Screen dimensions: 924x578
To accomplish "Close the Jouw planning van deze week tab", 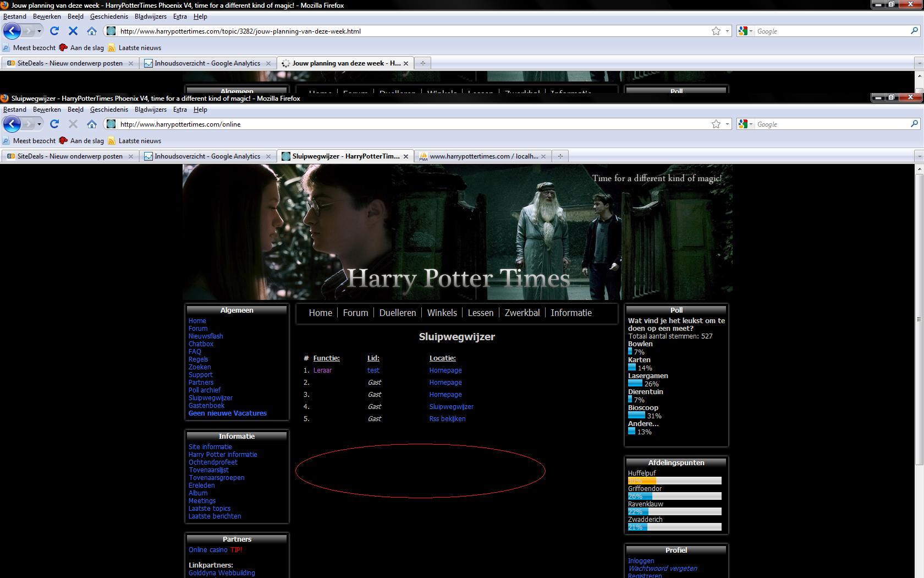I will pos(406,63).
